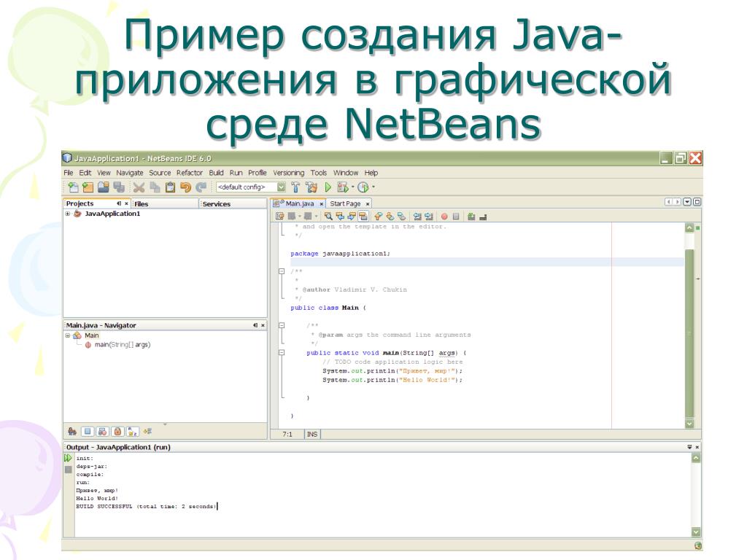Stop macro recording in editor toolbar
Viewport: 747px width, 560px height.
click(456, 216)
